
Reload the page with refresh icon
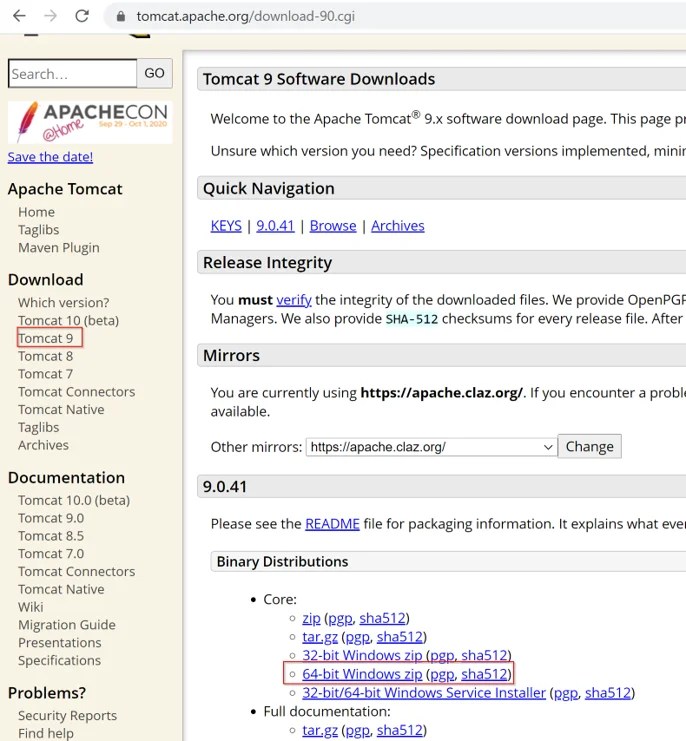coord(82,16)
